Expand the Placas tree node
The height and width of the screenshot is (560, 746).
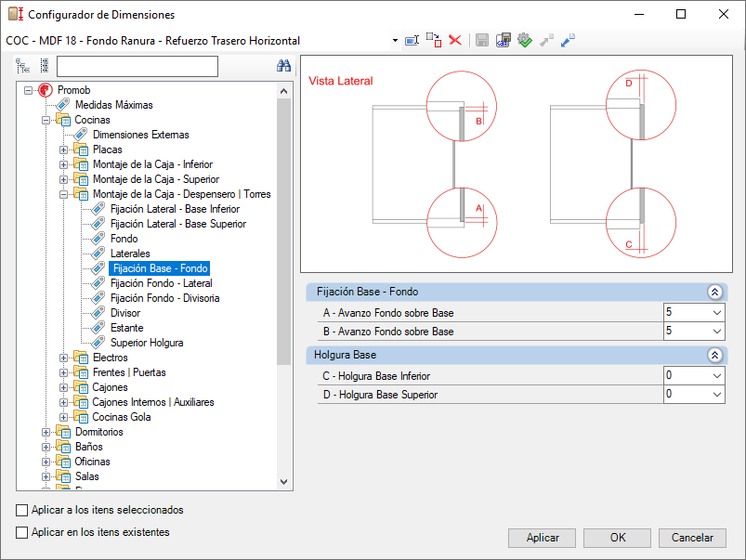coord(63,150)
